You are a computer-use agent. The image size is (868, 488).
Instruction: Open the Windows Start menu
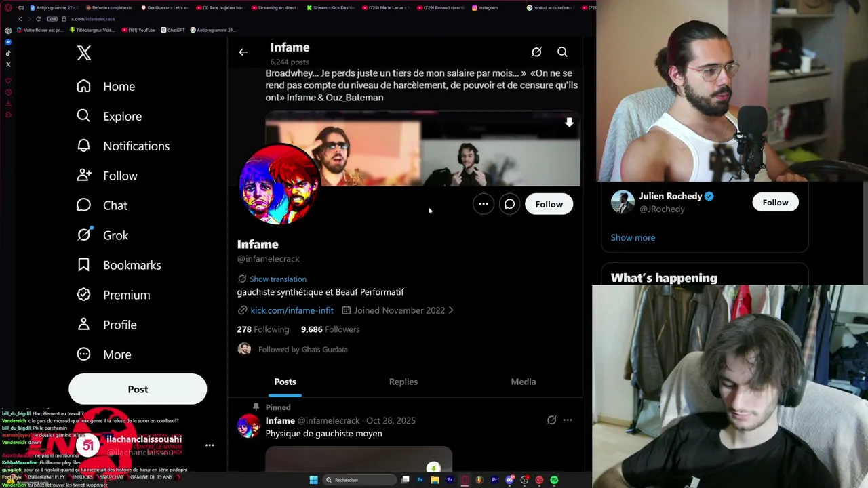click(313, 480)
